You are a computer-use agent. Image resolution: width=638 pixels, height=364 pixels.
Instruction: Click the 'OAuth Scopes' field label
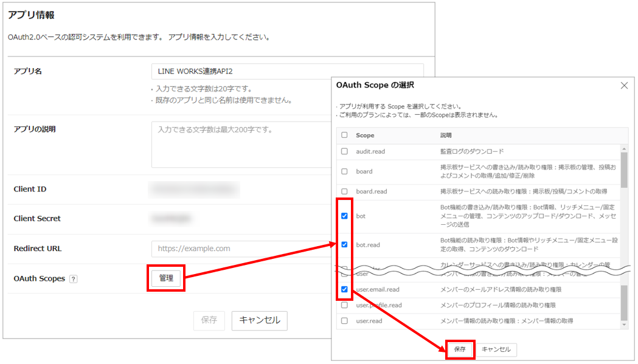(40, 278)
